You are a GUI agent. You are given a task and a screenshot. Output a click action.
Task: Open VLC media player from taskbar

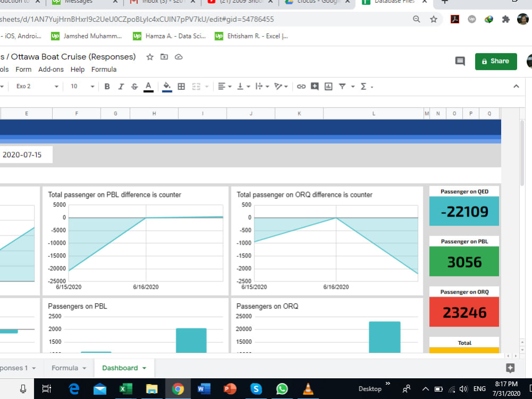[307, 389]
